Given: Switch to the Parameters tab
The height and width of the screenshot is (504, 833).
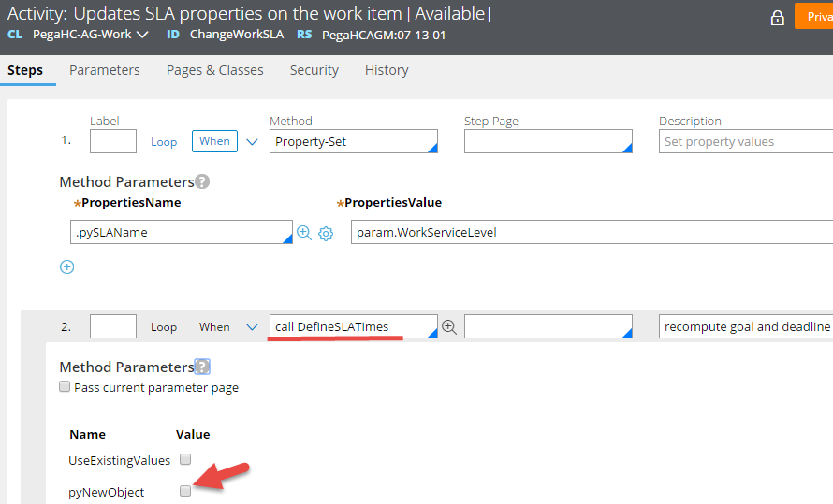Looking at the screenshot, I should [105, 70].
